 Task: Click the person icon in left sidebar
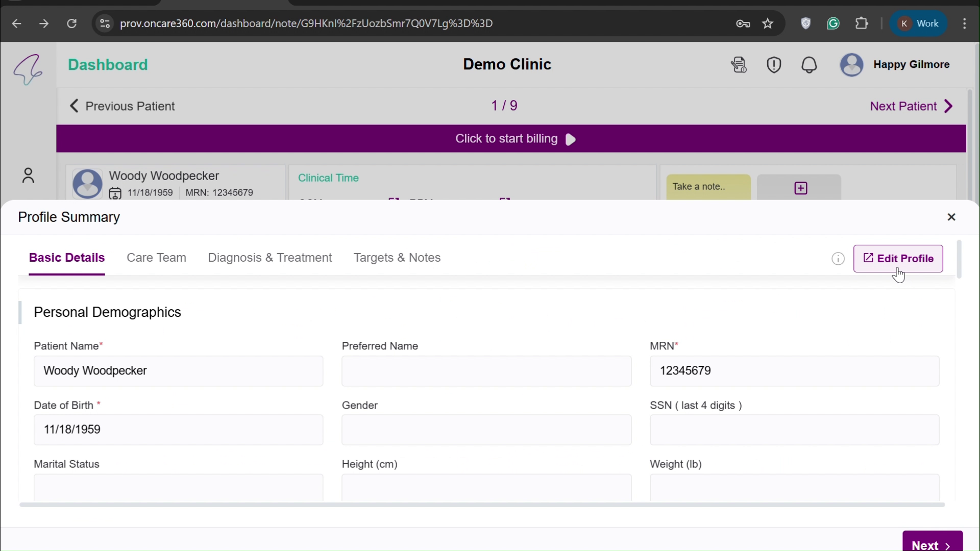point(28,176)
